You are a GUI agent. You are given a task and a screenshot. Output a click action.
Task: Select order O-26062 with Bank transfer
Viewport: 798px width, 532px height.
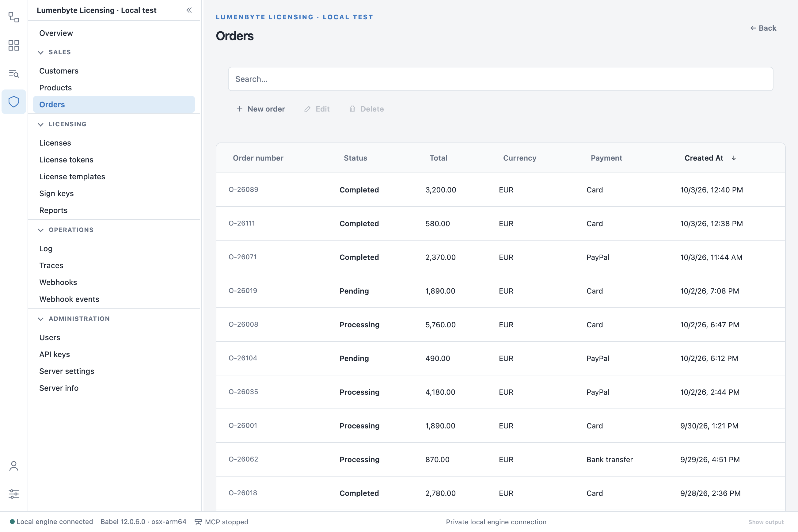pyautogui.click(x=501, y=459)
